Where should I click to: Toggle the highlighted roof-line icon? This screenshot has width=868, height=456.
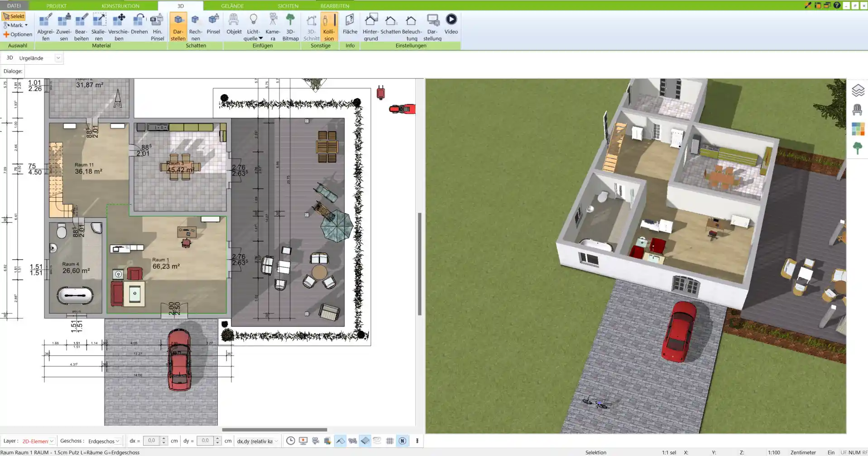340,441
